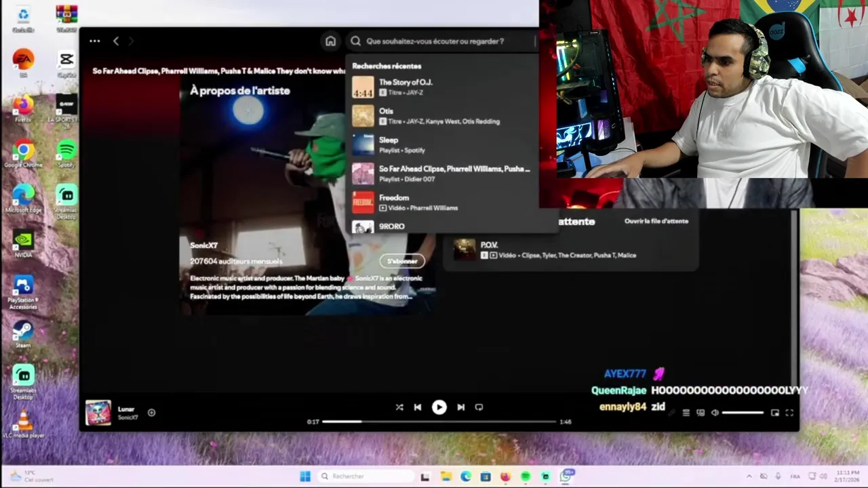Go to Spotify Home icon
This screenshot has height=488, width=868.
330,41
